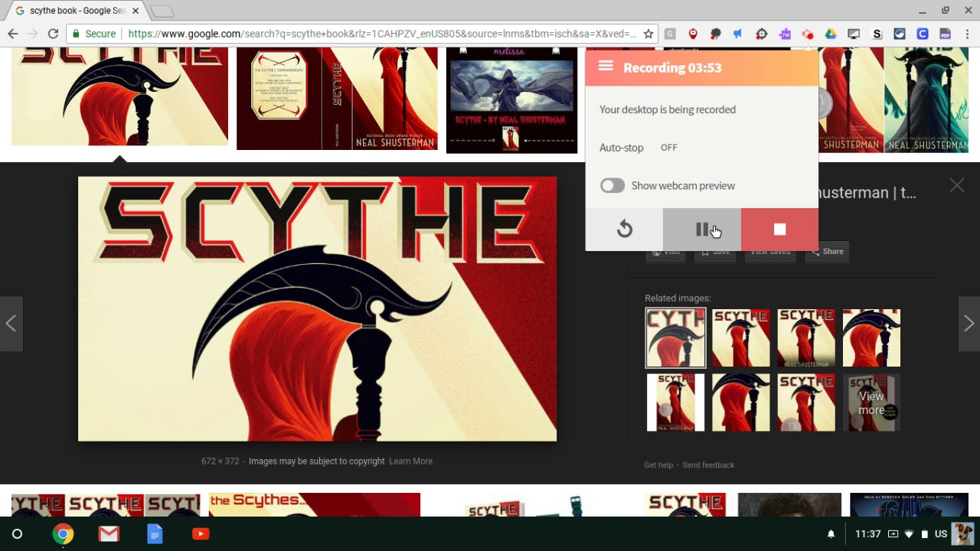Open the dark speech cloud extension

716,34
